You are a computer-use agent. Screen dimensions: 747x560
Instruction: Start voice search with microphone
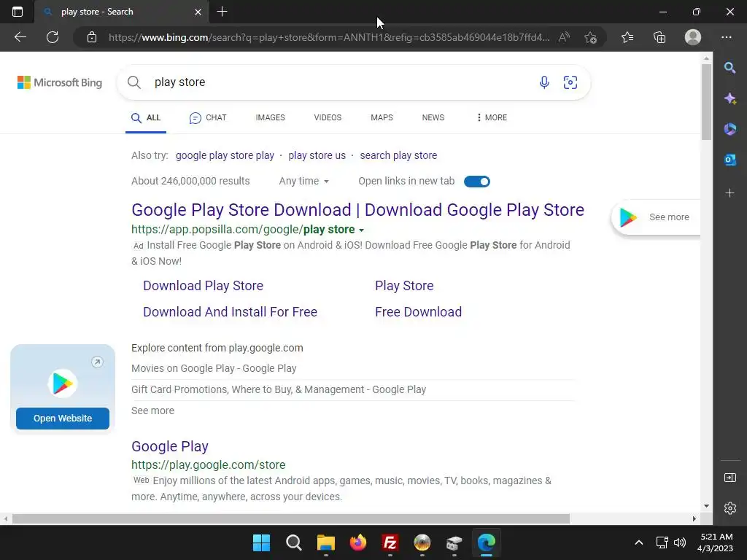coord(544,82)
